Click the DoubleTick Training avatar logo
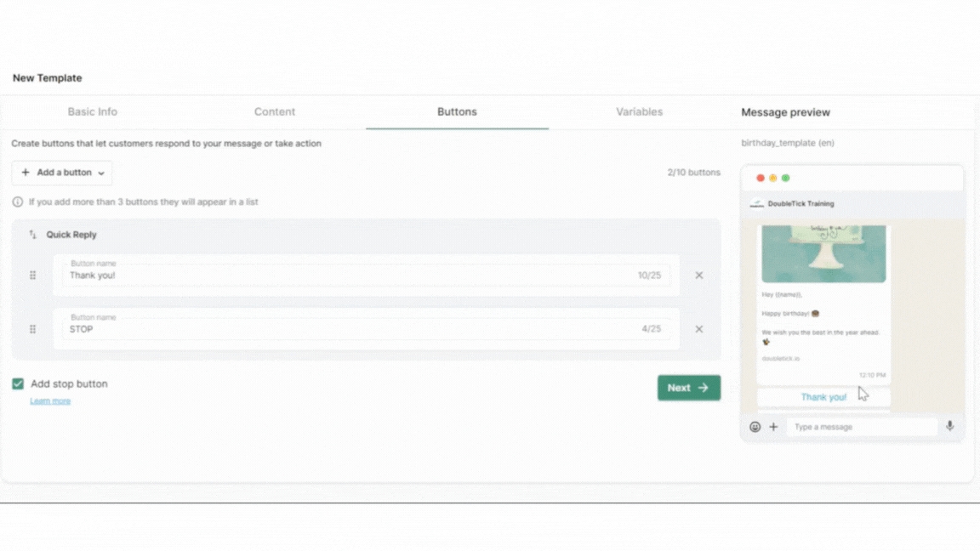980x551 pixels. coord(756,204)
